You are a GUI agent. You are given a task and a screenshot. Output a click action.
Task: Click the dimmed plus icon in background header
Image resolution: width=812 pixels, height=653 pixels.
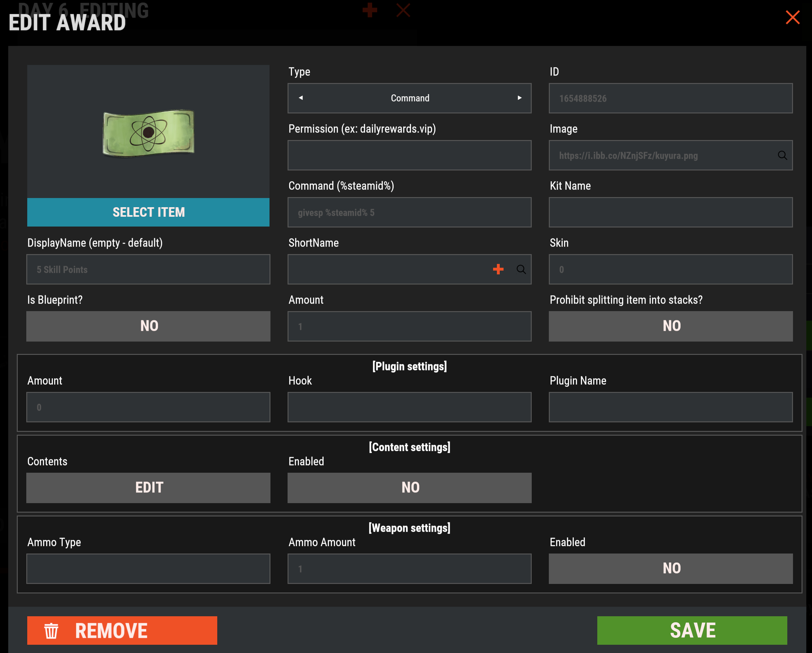(x=370, y=10)
